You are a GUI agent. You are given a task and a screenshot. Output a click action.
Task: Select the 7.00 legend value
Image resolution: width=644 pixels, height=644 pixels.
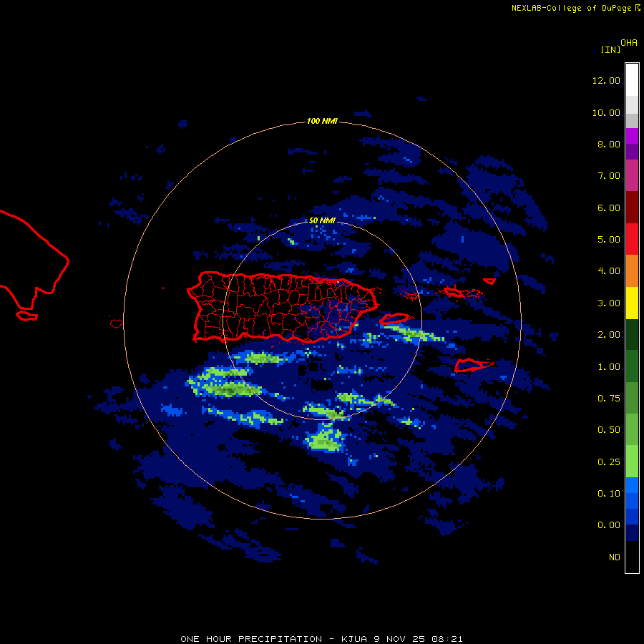609,176
